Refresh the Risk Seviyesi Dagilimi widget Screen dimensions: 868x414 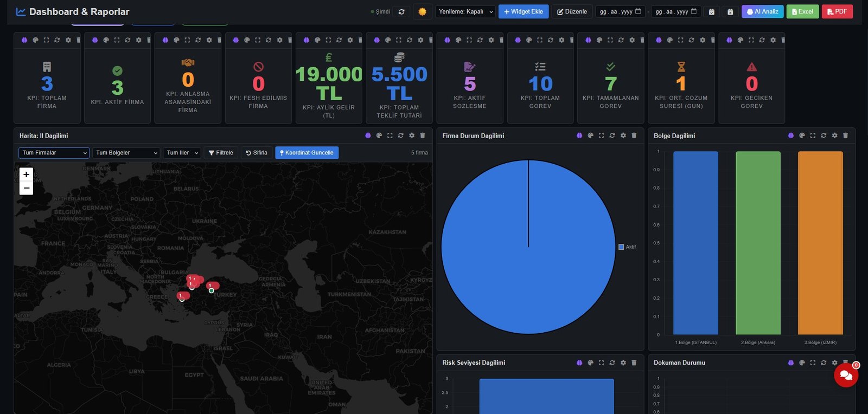pyautogui.click(x=612, y=363)
